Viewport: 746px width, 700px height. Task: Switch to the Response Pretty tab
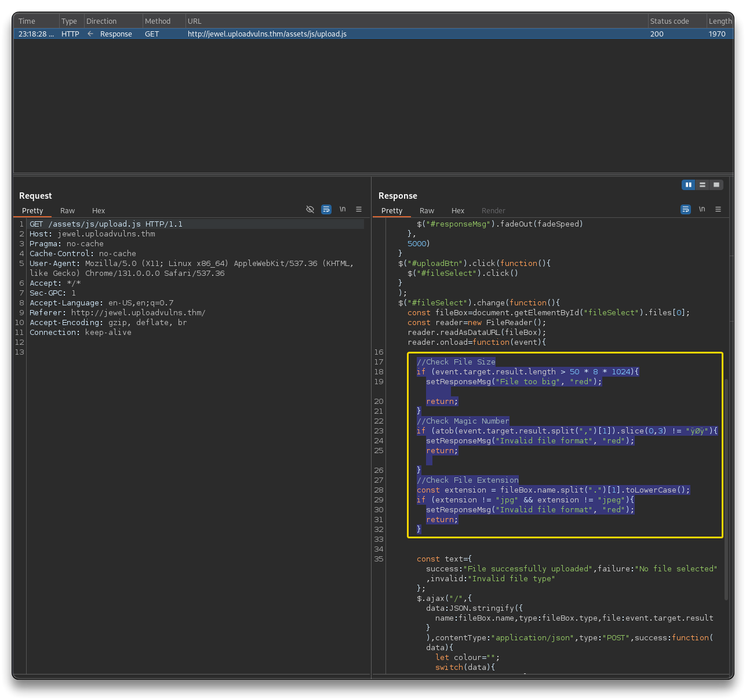pyautogui.click(x=392, y=211)
